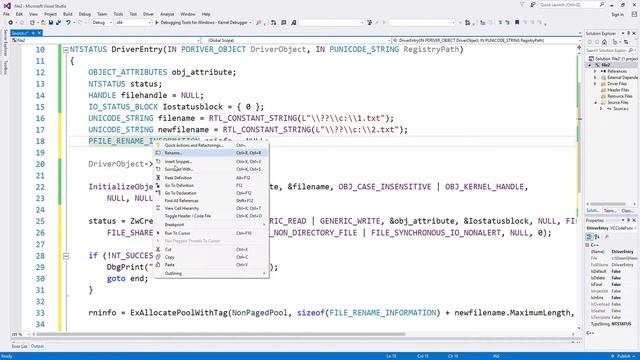Collapse the if block outline at line 28

pos(66,256)
